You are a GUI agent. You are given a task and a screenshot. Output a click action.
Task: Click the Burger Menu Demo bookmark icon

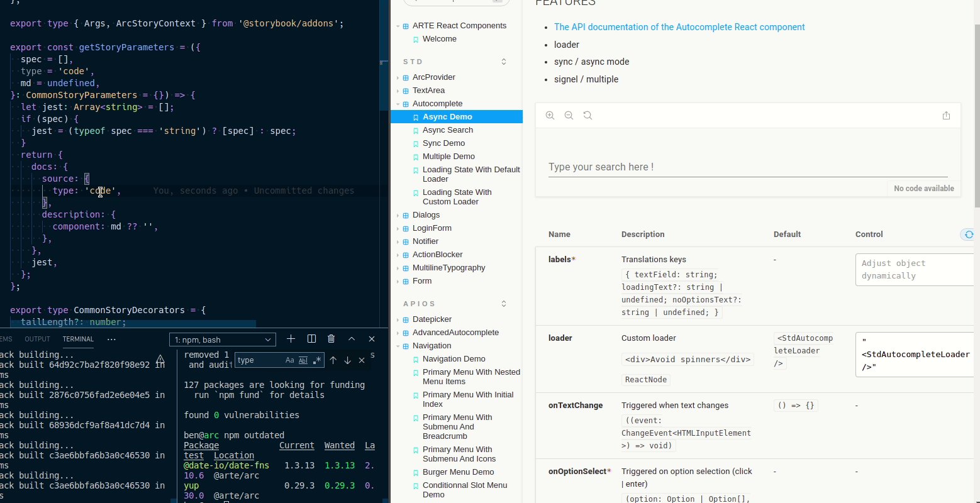coord(416,472)
